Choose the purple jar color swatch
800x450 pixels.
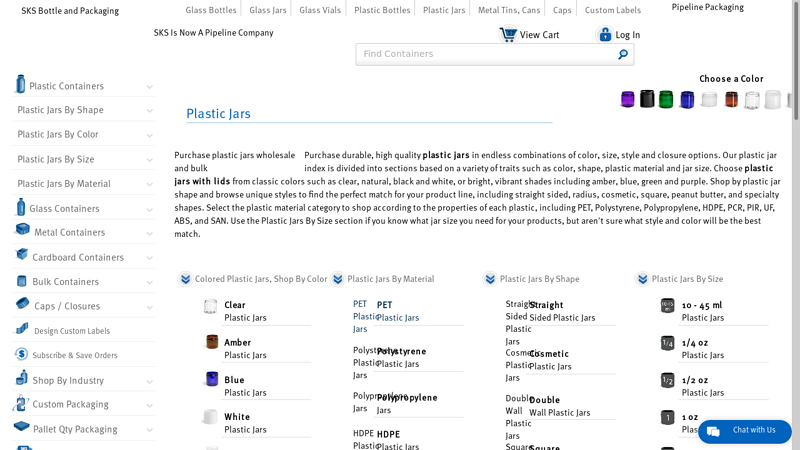[628, 99]
